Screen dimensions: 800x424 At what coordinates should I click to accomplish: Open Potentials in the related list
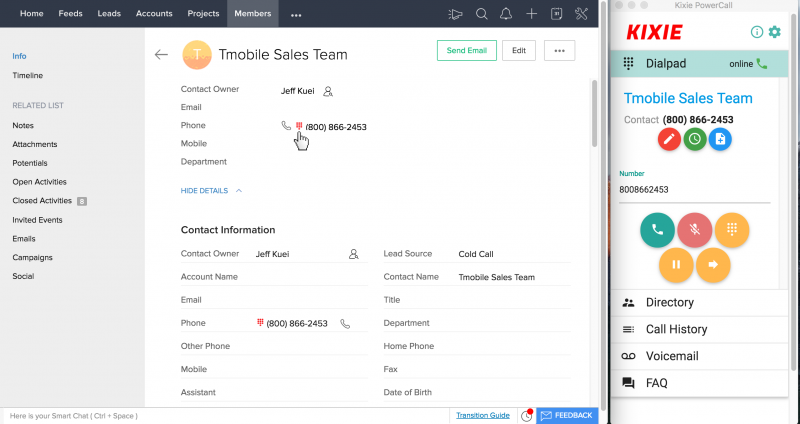point(30,163)
